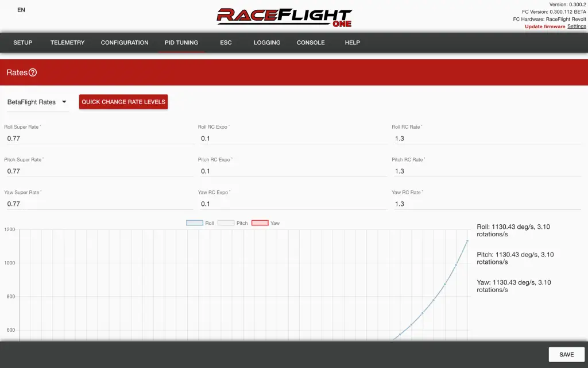
Task: Open the HELP section
Action: coord(352,43)
